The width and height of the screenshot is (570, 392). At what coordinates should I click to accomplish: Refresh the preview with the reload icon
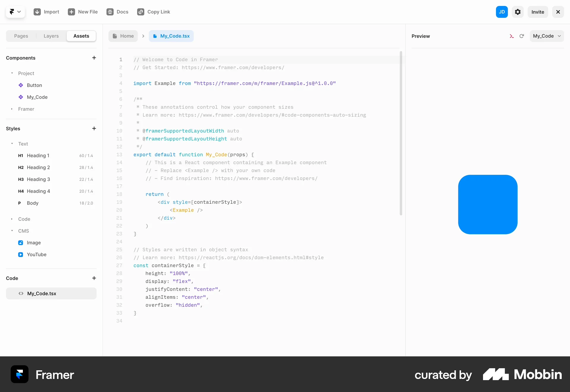coord(522,36)
